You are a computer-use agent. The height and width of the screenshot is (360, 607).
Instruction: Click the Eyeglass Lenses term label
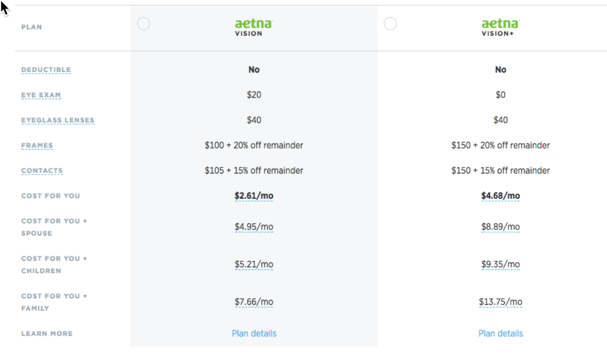tap(58, 120)
